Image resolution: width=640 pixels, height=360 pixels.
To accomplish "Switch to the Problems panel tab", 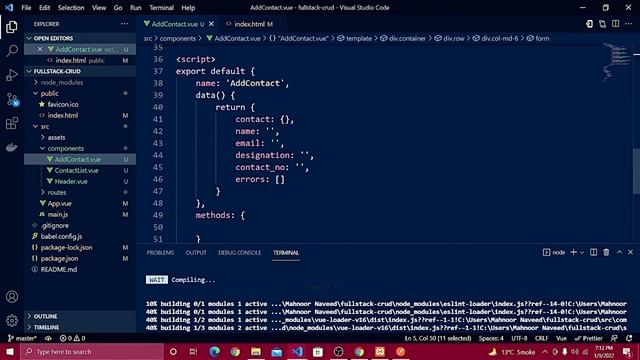I will [160, 253].
